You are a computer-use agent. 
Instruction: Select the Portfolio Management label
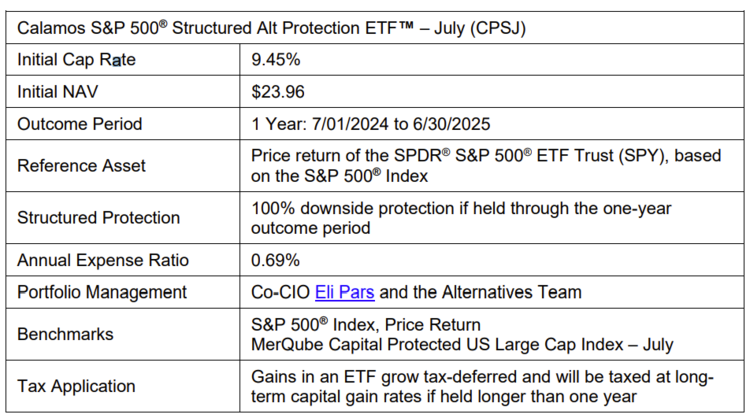pyautogui.click(x=102, y=293)
